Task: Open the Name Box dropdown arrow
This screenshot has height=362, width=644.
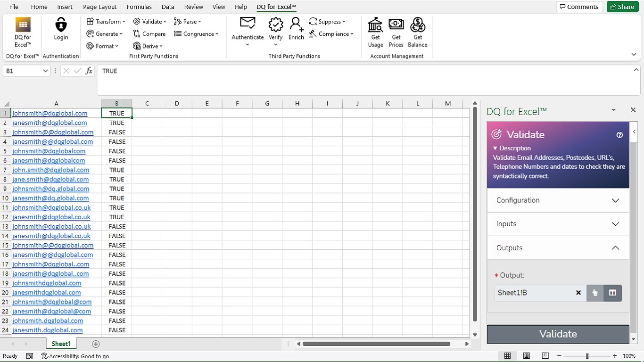Action: pyautogui.click(x=46, y=71)
